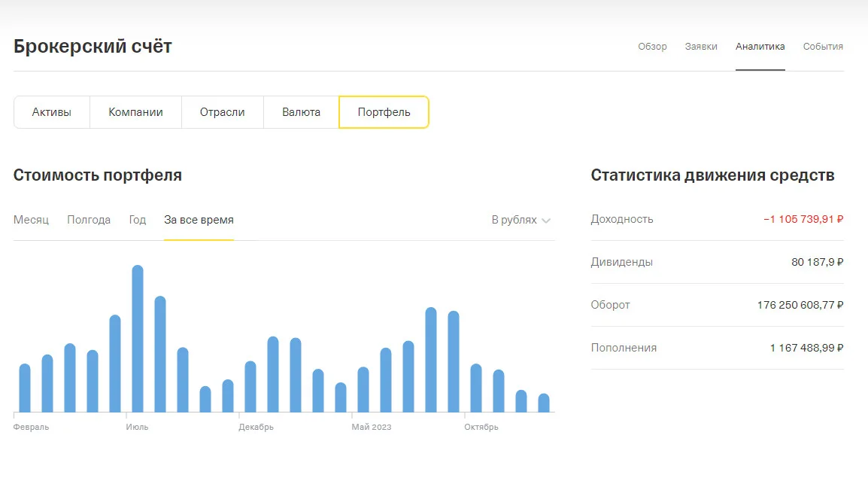Click the tallest bar in the portfolio chart
This screenshot has width=868, height=481.
tap(138, 339)
